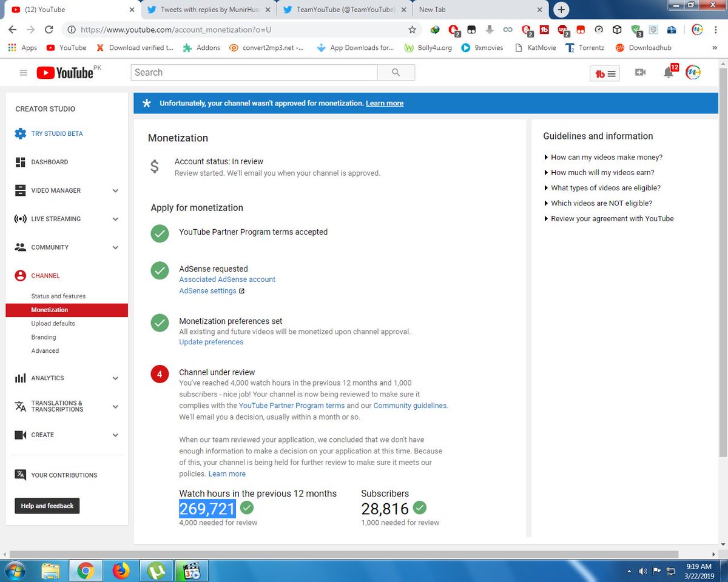Expand Translations & Transcriptions section
This screenshot has width=728, height=582.
pyautogui.click(x=115, y=406)
